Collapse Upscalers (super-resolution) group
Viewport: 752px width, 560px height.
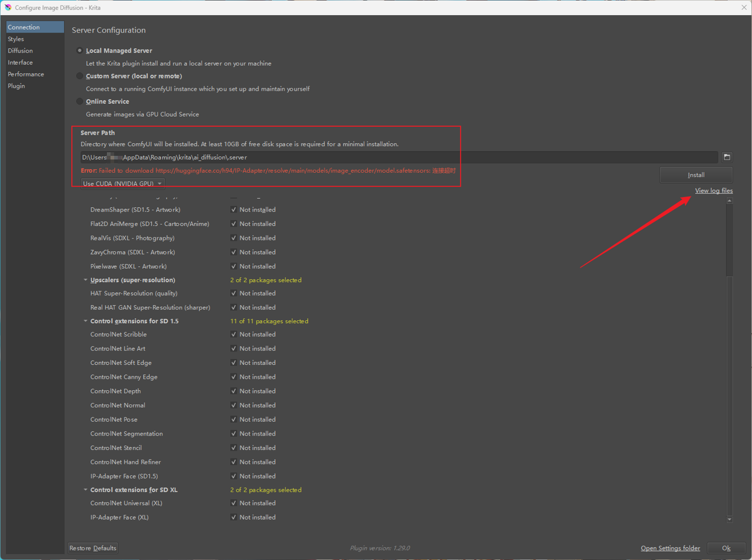point(85,280)
